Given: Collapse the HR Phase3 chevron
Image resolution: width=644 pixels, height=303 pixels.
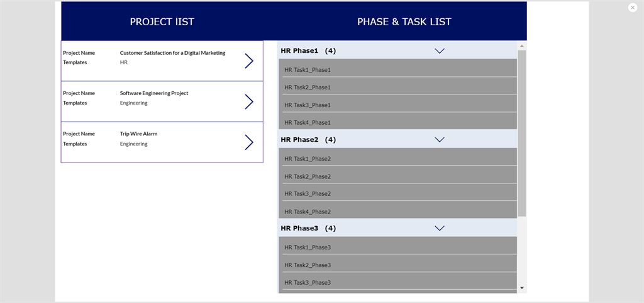Looking at the screenshot, I should tap(440, 228).
